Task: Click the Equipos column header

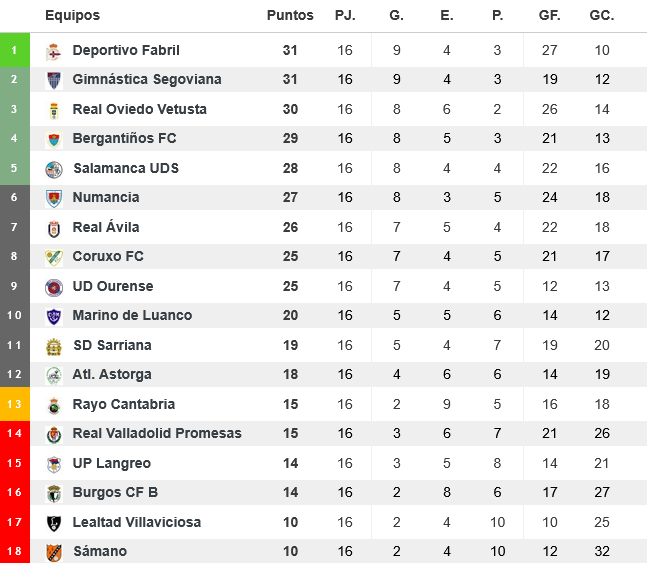Action: 73,15
